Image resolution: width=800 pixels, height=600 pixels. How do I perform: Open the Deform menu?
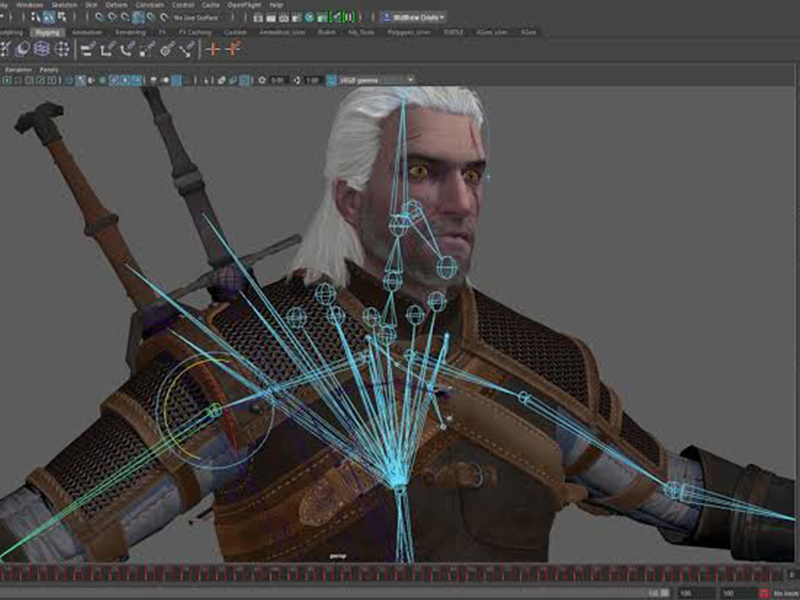click(116, 5)
